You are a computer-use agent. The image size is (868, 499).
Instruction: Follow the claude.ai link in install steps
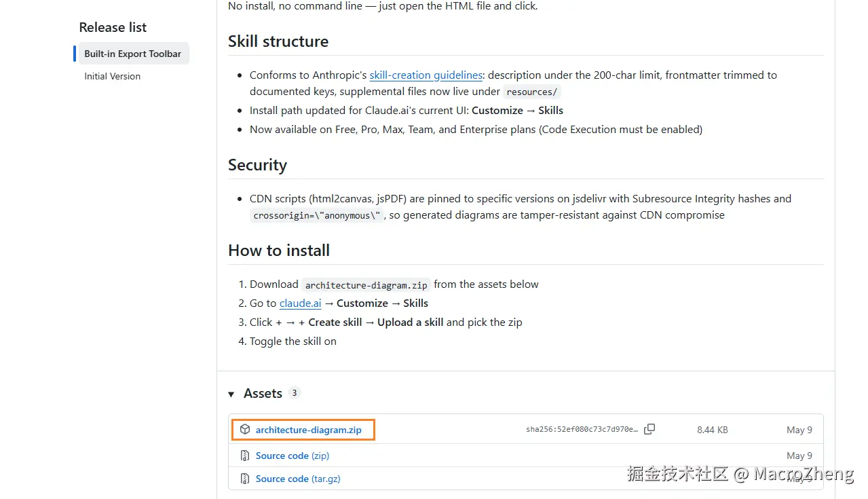pyautogui.click(x=300, y=303)
